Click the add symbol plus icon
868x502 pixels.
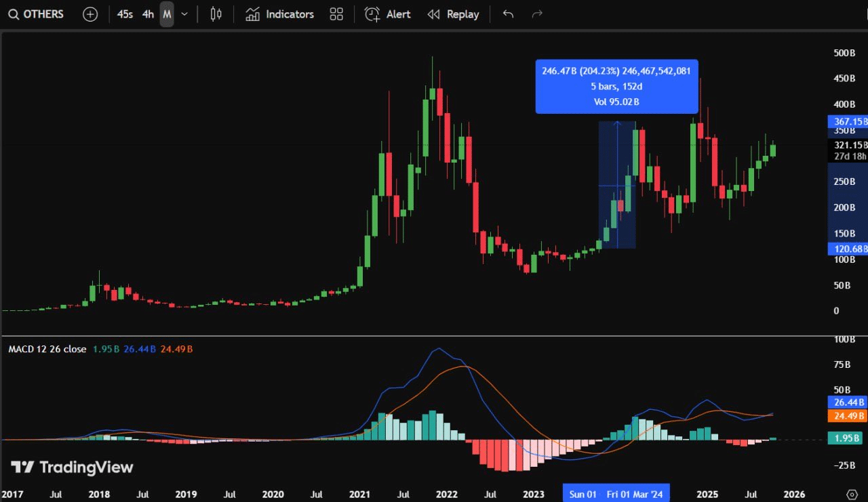click(90, 14)
